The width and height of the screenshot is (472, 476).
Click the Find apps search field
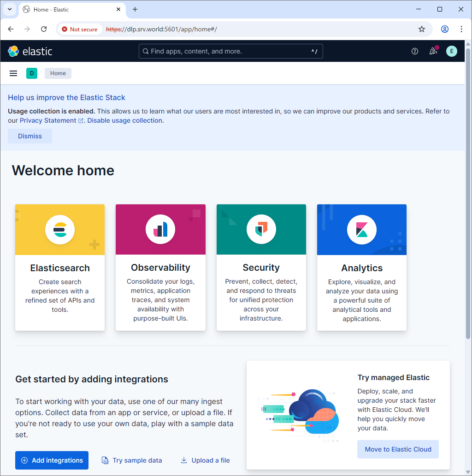(230, 51)
